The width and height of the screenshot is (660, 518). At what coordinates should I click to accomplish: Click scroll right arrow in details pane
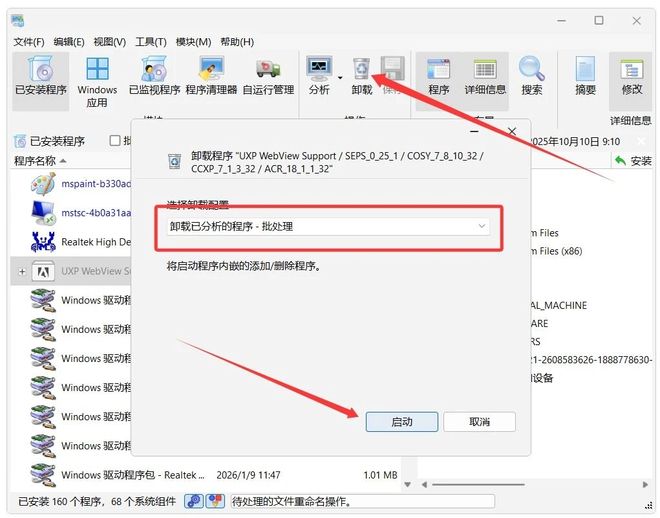[645, 485]
